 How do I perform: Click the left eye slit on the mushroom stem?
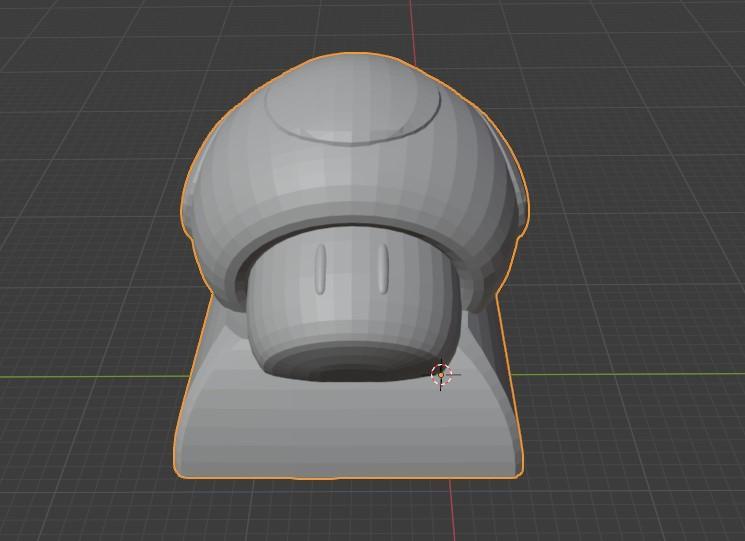coord(321,269)
